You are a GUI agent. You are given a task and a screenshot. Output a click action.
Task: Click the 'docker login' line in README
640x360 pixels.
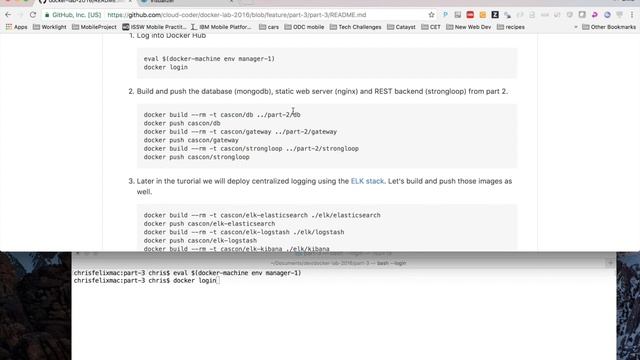[x=166, y=67]
